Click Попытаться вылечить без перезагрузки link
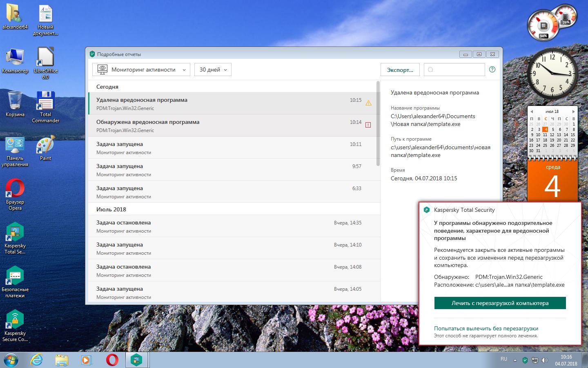The height and width of the screenshot is (368, 588). [x=486, y=328]
